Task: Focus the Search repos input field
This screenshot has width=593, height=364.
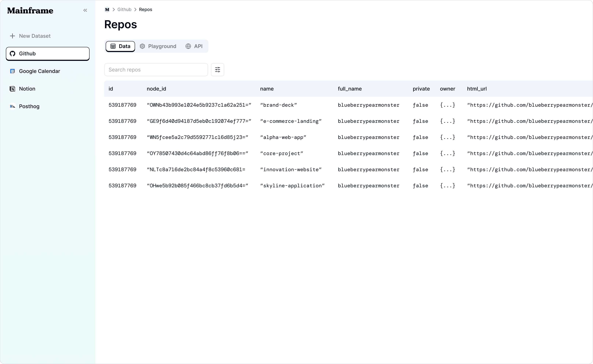Action: point(156,70)
